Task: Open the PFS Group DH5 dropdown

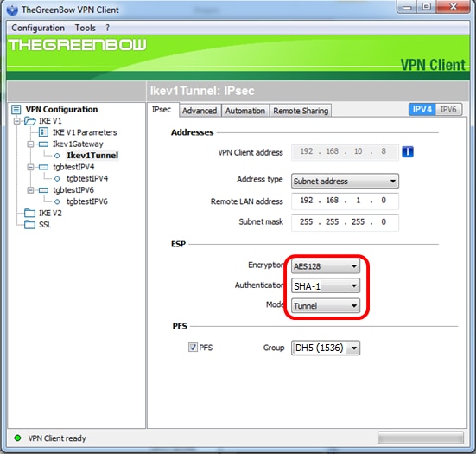Action: 326,348
